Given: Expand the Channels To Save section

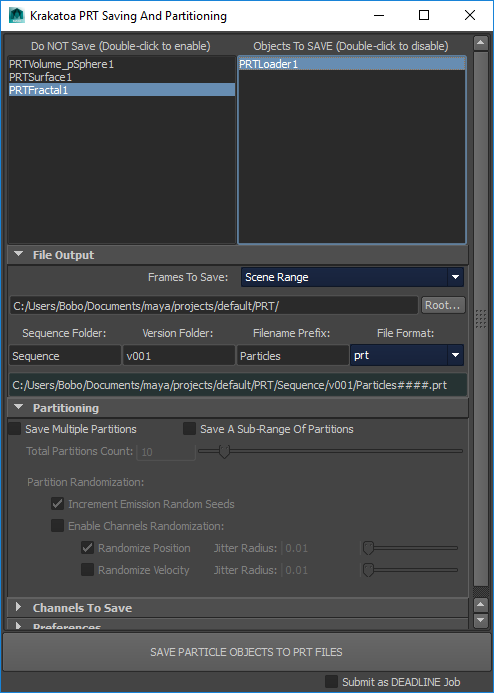Looking at the screenshot, I should pos(19,607).
